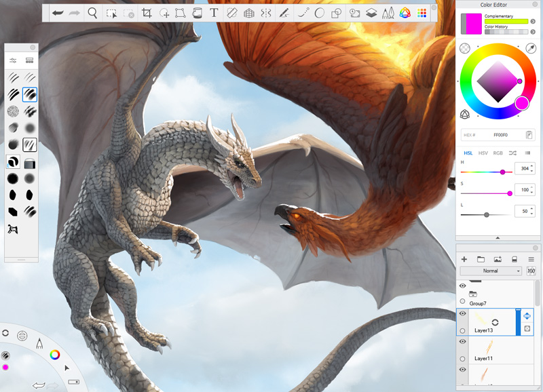Click the "Layer11" layer name

click(483, 359)
